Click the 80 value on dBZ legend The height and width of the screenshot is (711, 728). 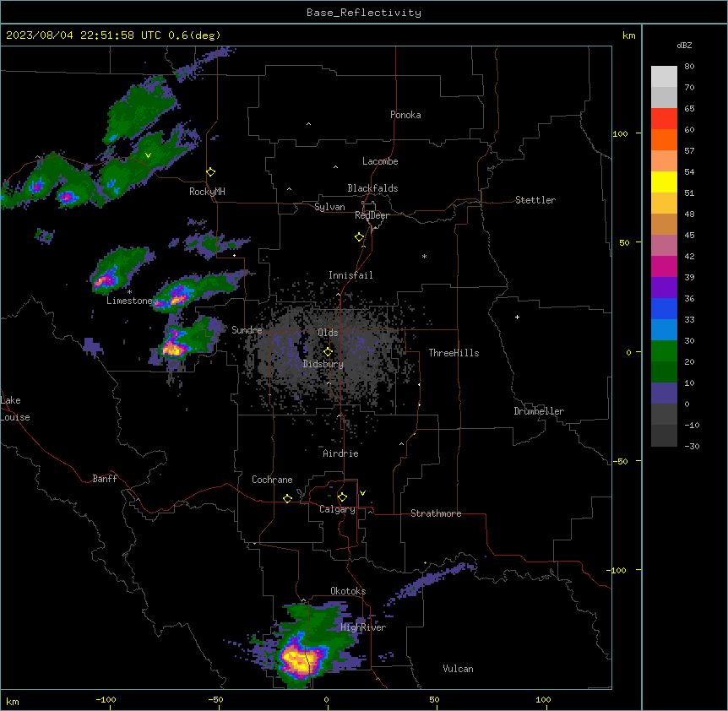point(689,67)
